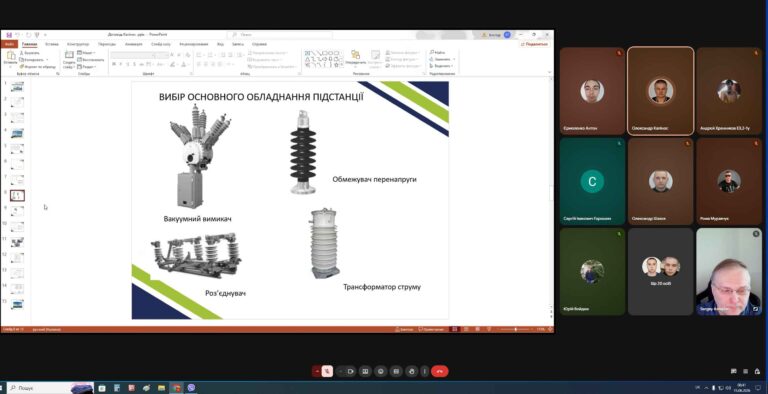Open the font name combo box
This screenshot has height=394, width=768.
[x=133, y=55]
